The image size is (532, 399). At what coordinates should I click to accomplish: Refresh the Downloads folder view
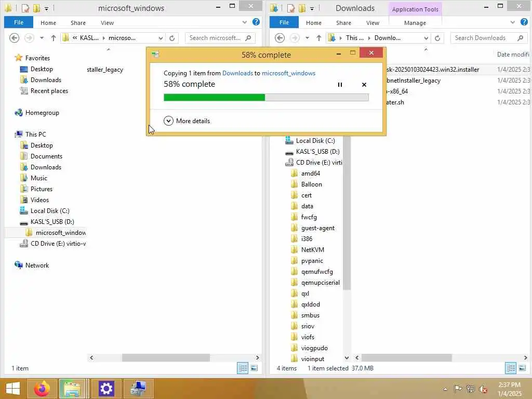coord(437,38)
